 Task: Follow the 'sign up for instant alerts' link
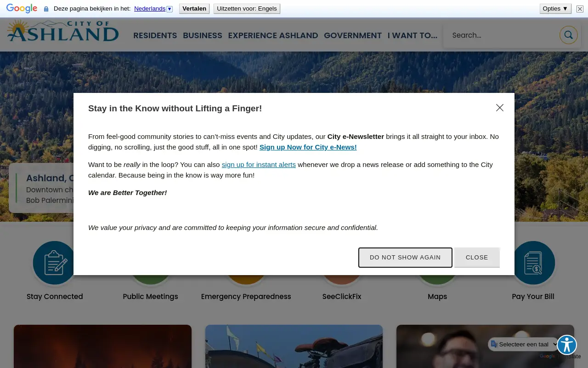[259, 165]
